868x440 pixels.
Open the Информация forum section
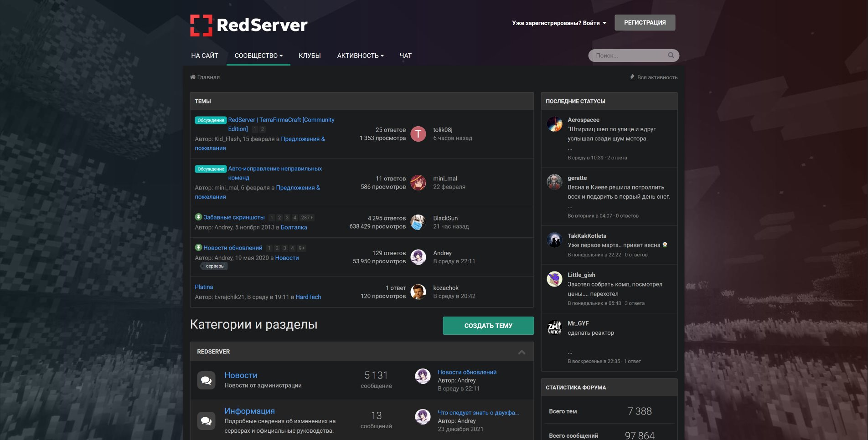(x=249, y=411)
